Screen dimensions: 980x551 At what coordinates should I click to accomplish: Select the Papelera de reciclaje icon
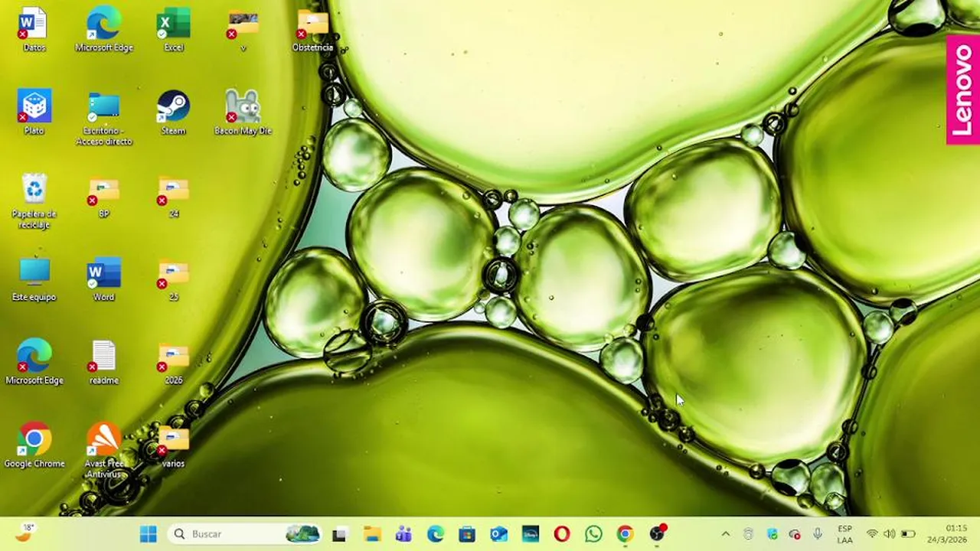click(34, 201)
